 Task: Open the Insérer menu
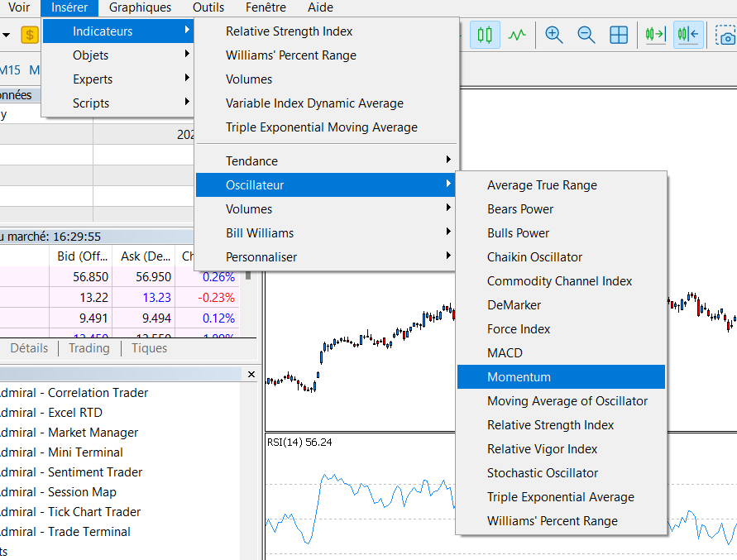tap(69, 7)
